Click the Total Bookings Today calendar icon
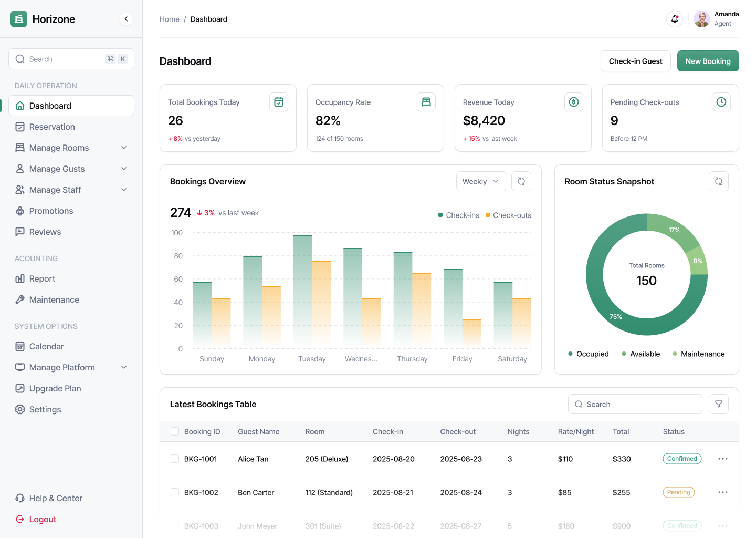 (x=279, y=102)
